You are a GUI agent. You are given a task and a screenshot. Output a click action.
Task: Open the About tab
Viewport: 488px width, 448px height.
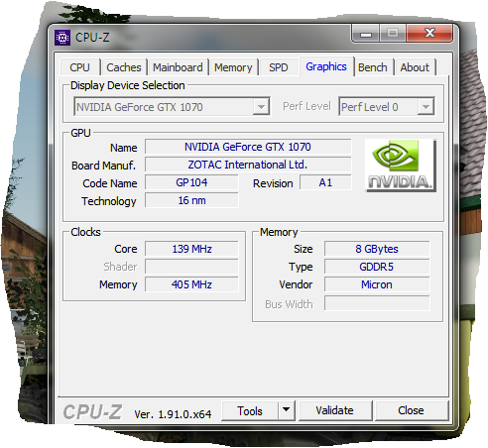pyautogui.click(x=415, y=67)
